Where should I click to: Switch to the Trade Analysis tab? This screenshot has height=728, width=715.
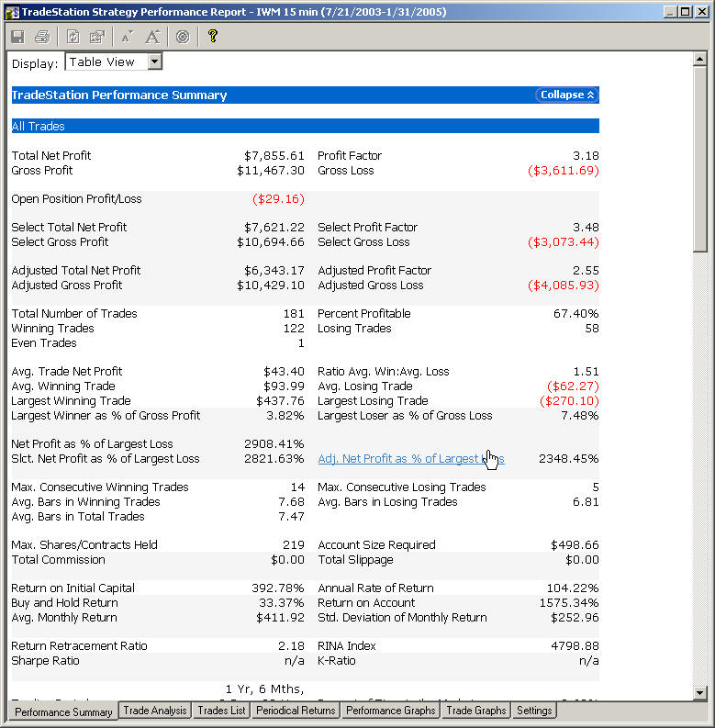[155, 711]
